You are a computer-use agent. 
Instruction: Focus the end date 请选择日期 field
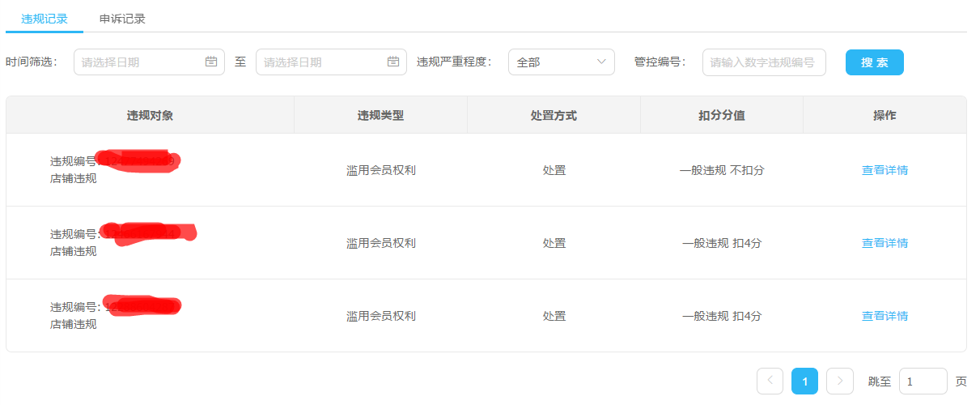[x=331, y=62]
